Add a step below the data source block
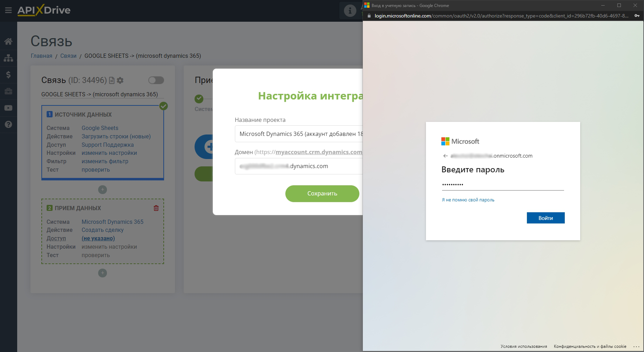This screenshot has width=644, height=352. 102,189
